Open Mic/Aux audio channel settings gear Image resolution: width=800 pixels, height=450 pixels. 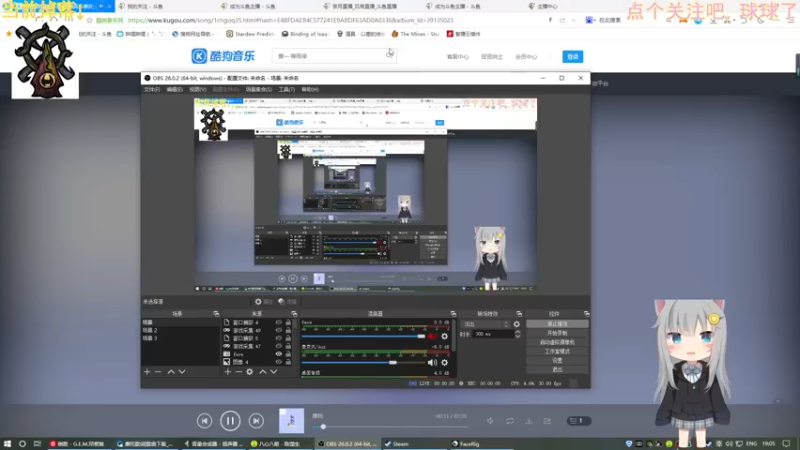(x=444, y=362)
